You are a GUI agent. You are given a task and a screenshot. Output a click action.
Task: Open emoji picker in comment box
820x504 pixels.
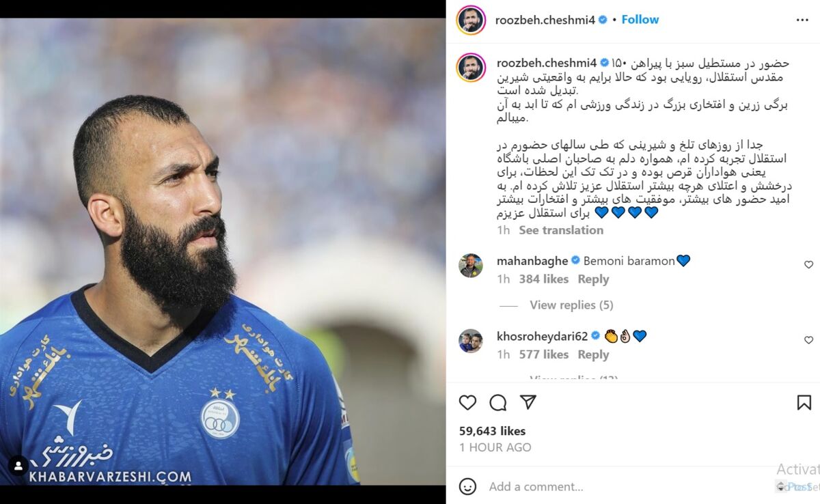[x=467, y=486]
